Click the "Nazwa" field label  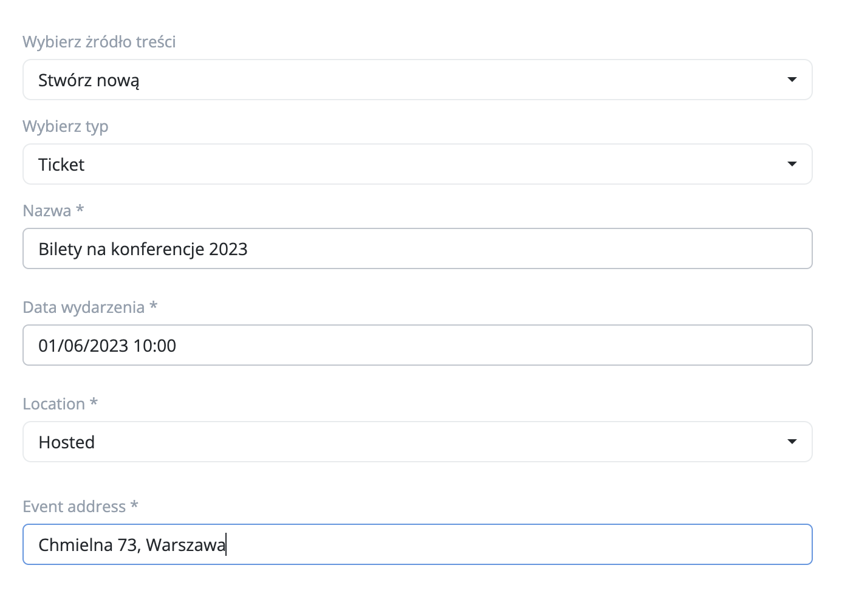point(47,211)
